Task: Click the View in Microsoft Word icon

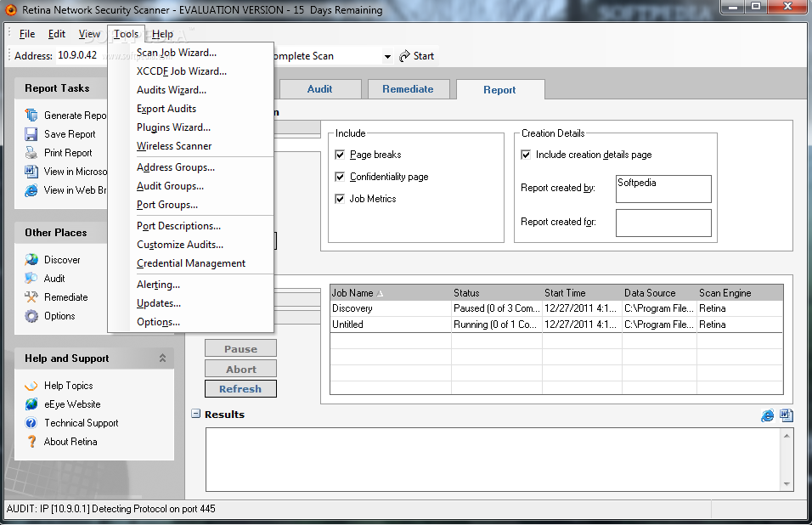Action: pos(31,172)
